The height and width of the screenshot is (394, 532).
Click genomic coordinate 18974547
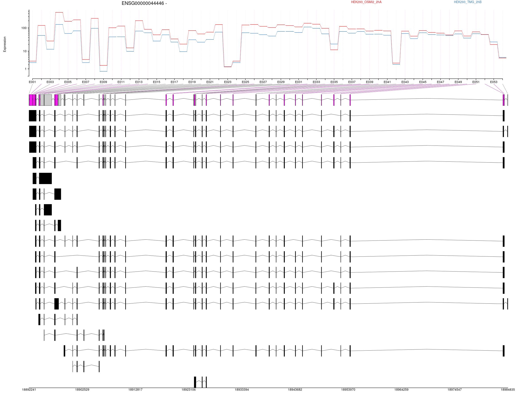pos(455,390)
